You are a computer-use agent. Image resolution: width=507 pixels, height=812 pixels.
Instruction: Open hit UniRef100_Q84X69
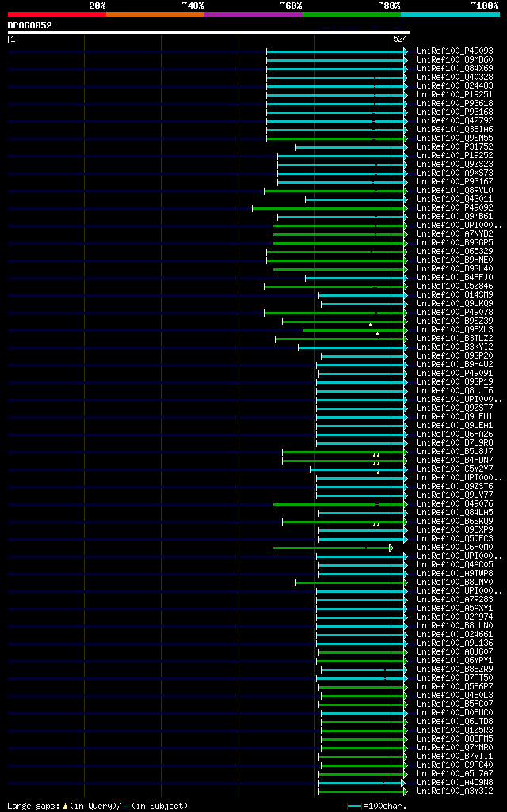pos(456,68)
